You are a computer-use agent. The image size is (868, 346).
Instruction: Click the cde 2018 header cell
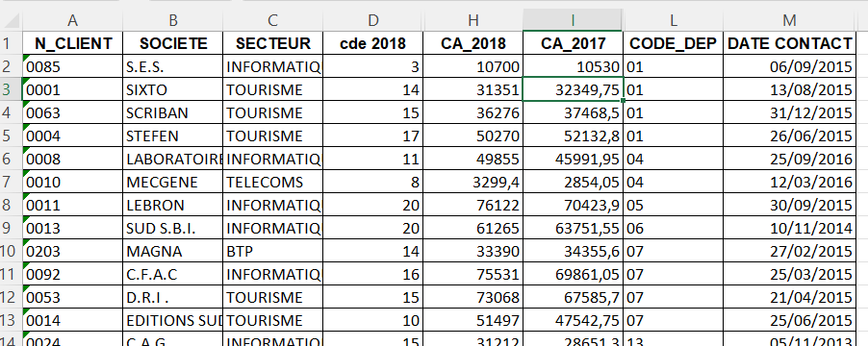[x=373, y=43]
